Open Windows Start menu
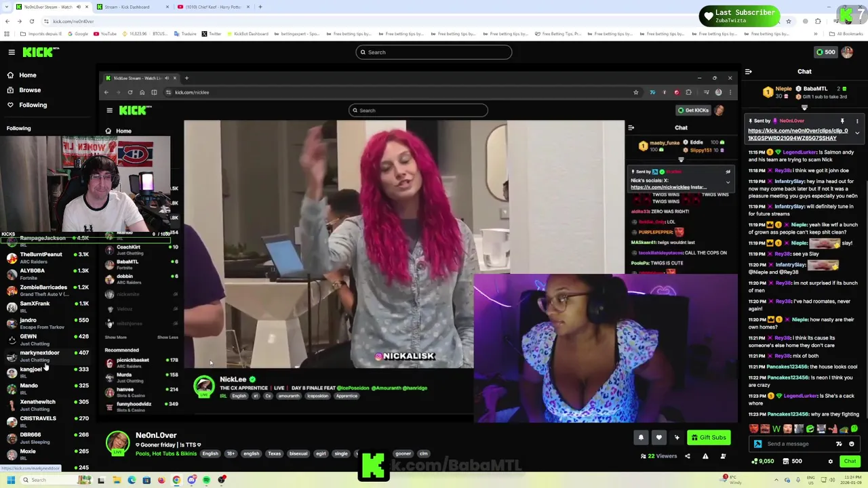 10,481
